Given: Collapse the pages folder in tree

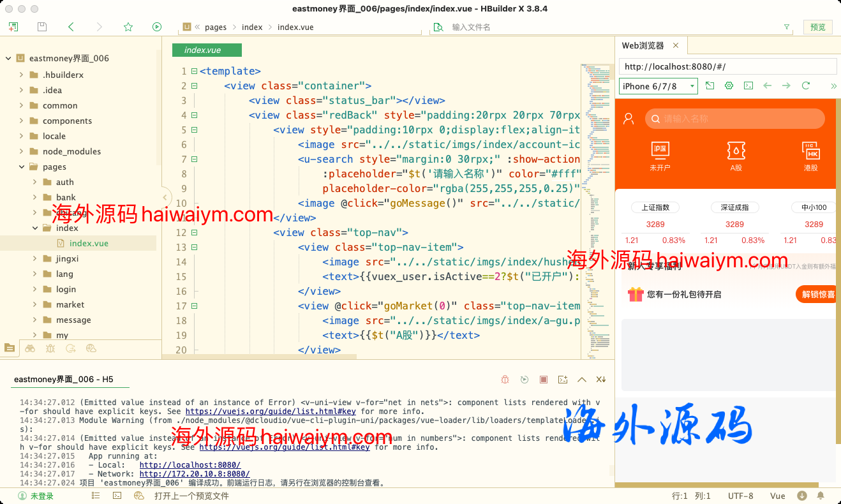Looking at the screenshot, I should pyautogui.click(x=21, y=167).
